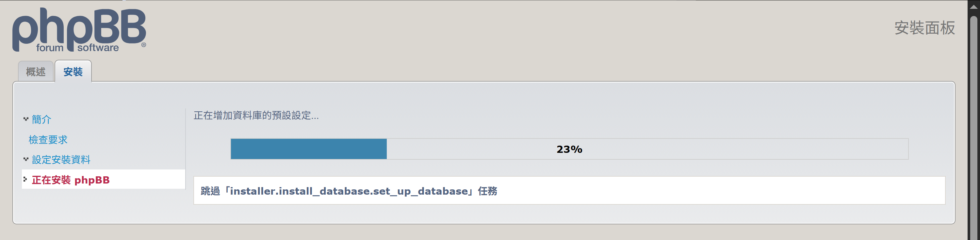980x240 pixels.
Task: Switch to the 概述 tab
Action: (x=36, y=72)
